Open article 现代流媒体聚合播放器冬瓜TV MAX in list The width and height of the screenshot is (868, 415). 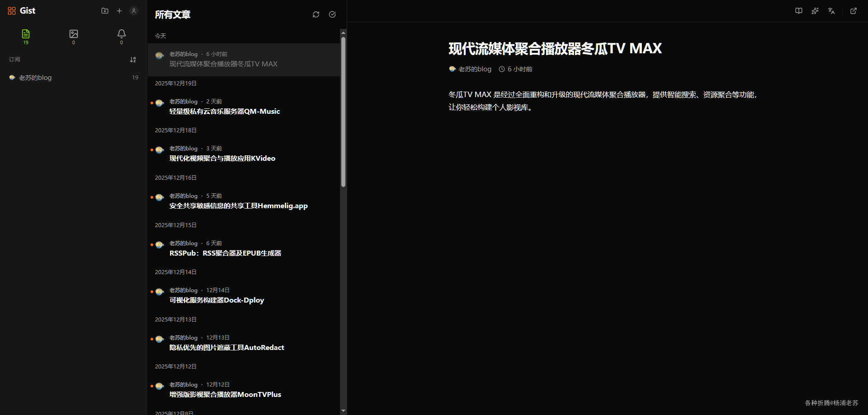point(244,60)
